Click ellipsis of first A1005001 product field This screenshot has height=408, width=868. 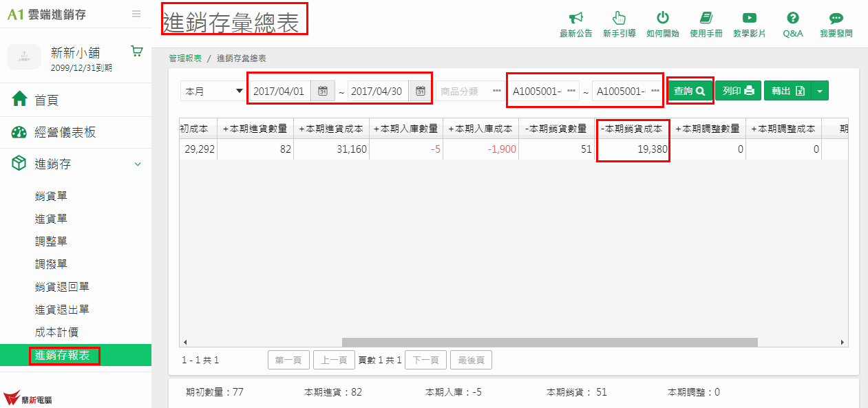571,91
